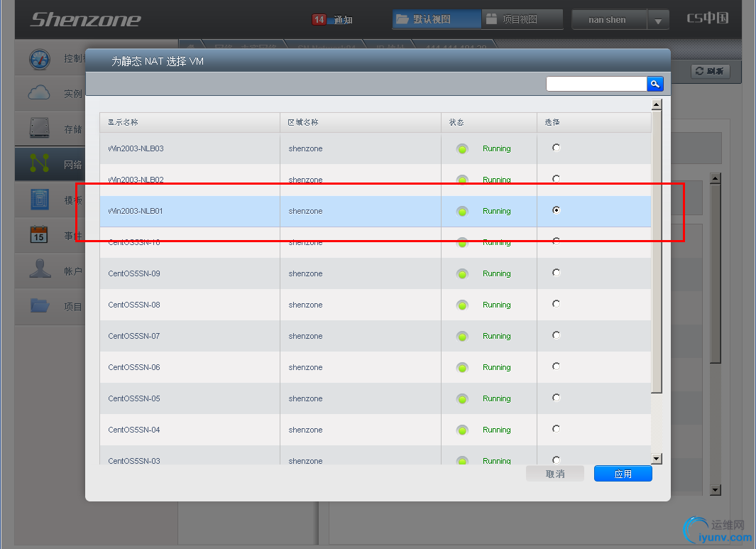Click the VM list scroll up arrow
Image resolution: width=756 pixels, height=549 pixels.
pyautogui.click(x=656, y=104)
